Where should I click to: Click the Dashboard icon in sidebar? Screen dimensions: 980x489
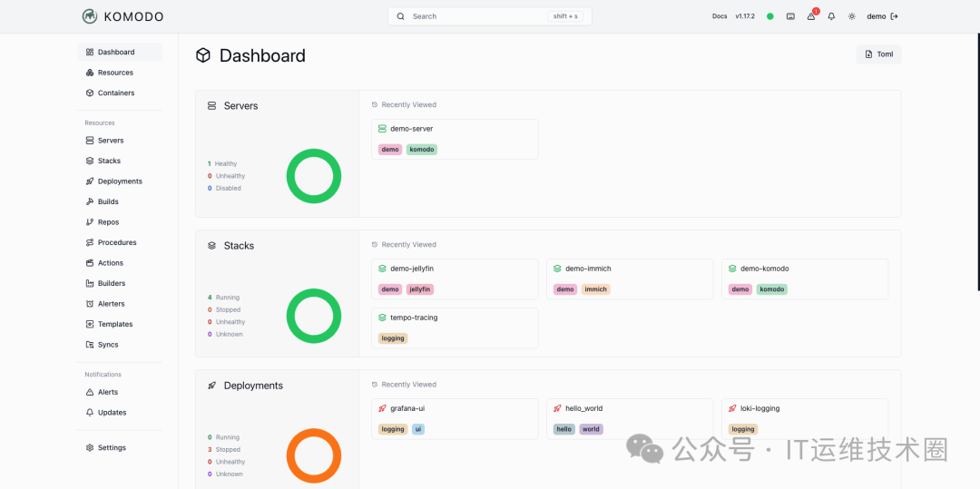tap(89, 53)
